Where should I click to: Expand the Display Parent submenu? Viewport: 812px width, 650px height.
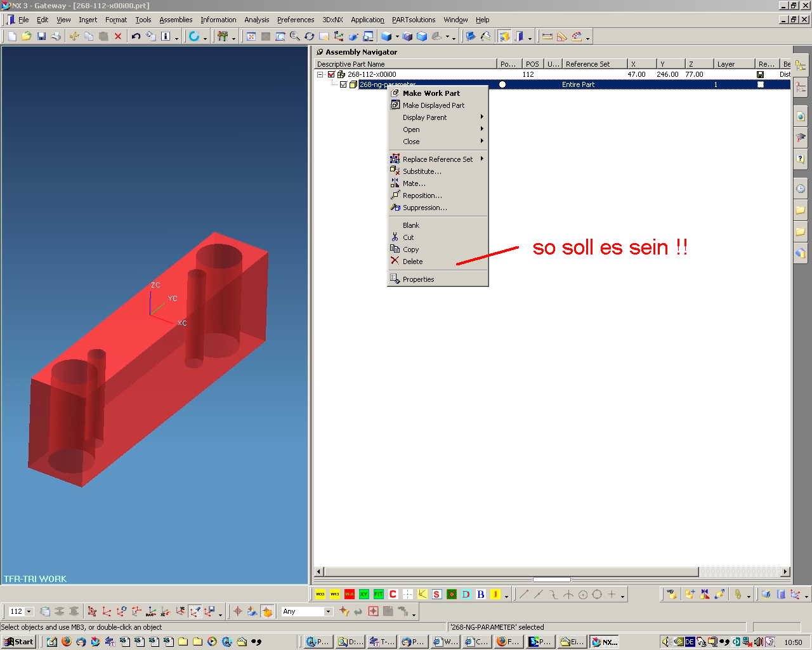[438, 117]
